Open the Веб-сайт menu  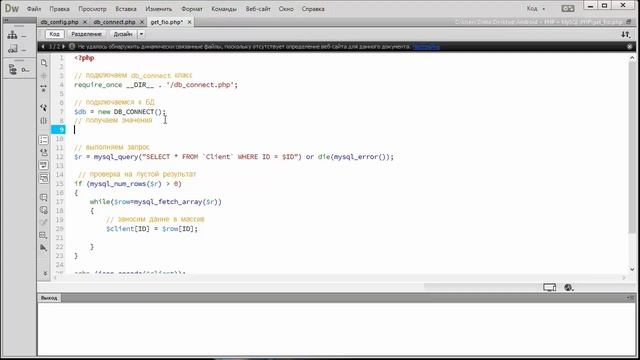(x=258, y=9)
